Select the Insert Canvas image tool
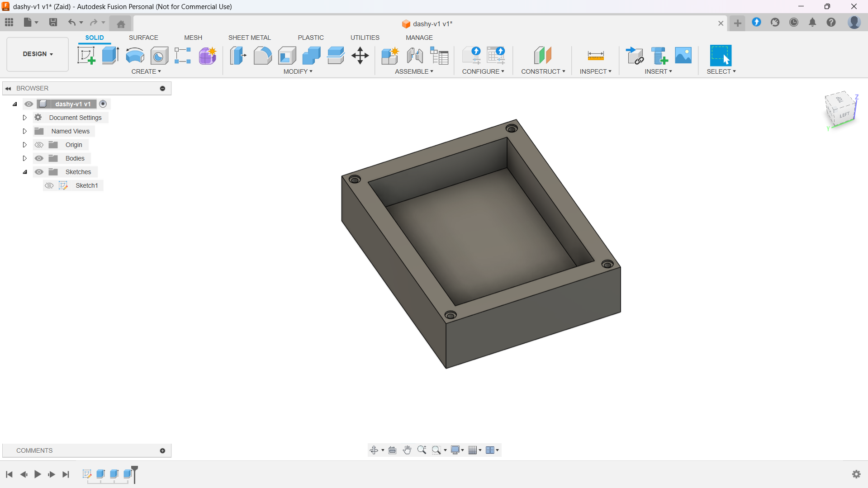The height and width of the screenshot is (488, 868). [x=683, y=56]
